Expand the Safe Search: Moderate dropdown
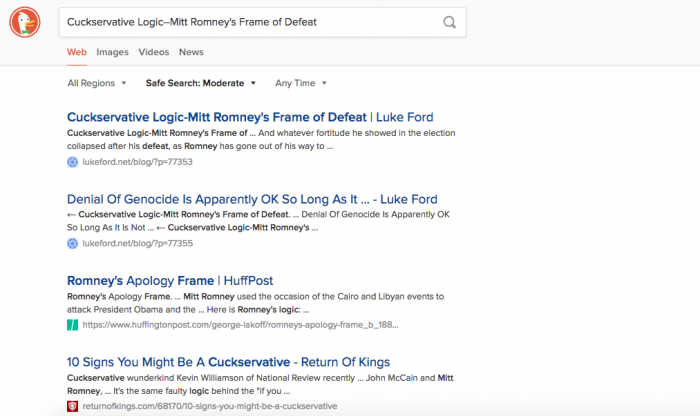The width and height of the screenshot is (700, 416). 200,83
